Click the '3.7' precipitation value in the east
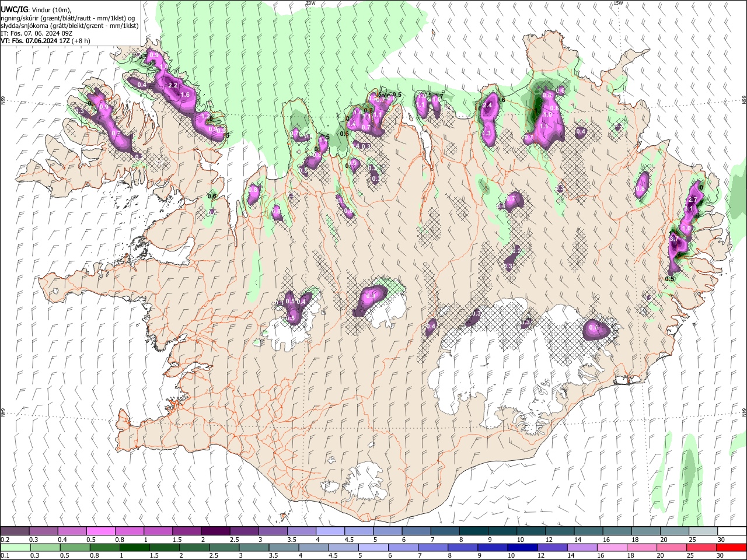Viewport: 747px width, 560px height. tap(673, 239)
